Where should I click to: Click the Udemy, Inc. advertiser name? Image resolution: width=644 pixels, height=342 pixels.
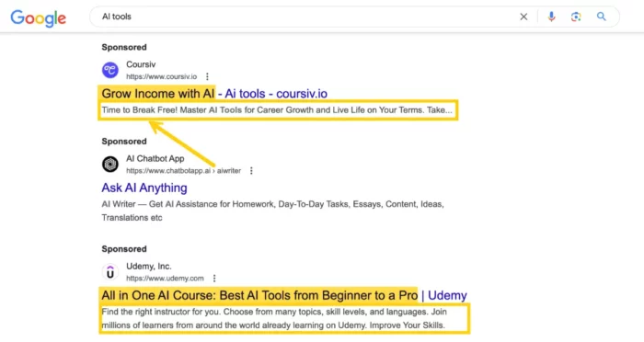[x=149, y=266]
